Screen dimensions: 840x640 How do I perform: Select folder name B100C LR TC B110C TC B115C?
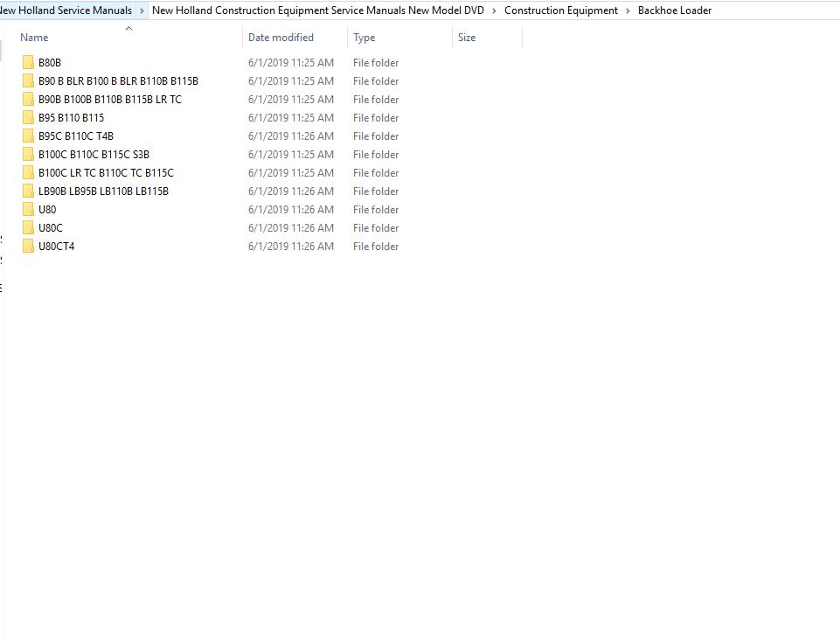point(106,172)
